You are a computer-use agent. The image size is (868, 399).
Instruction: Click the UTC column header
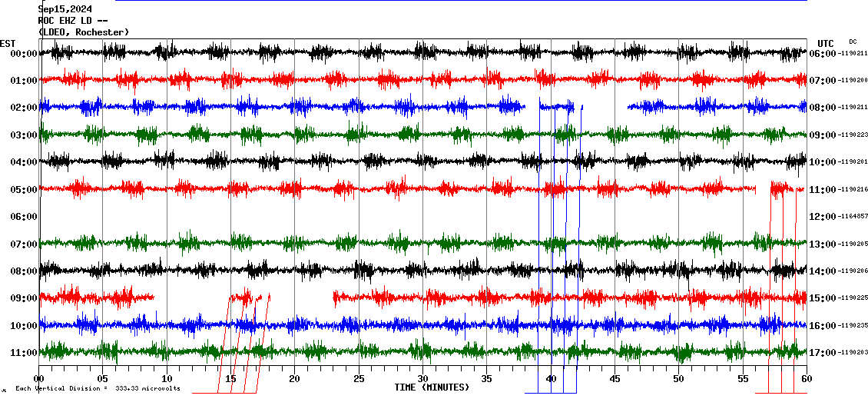click(826, 43)
